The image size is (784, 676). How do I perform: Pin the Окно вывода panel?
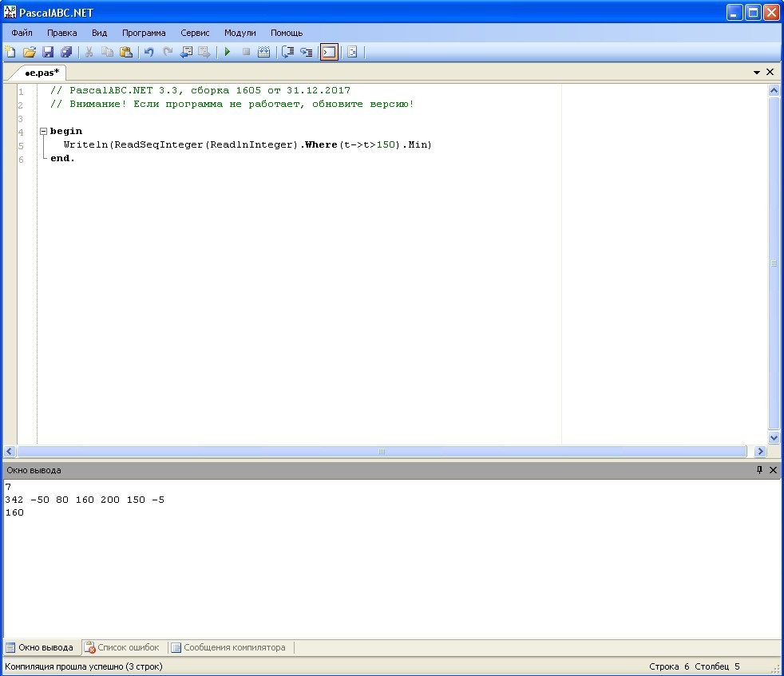[759, 470]
